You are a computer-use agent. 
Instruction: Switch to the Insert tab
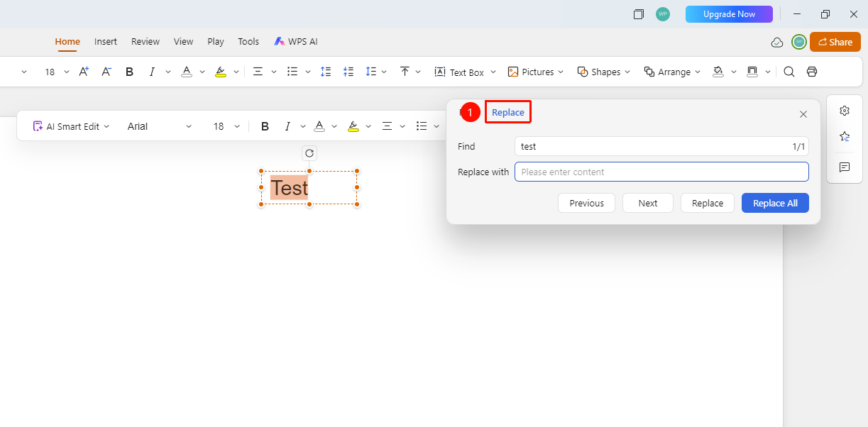(x=106, y=42)
